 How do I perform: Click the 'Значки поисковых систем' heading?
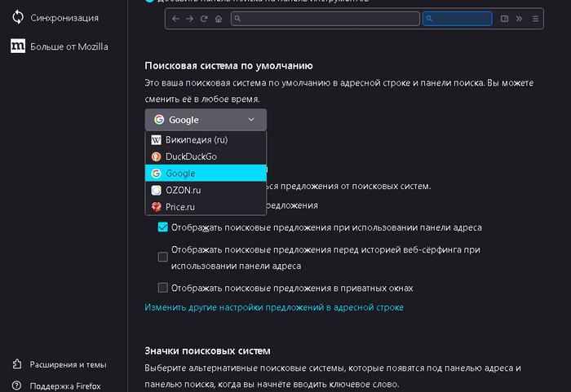point(207,351)
